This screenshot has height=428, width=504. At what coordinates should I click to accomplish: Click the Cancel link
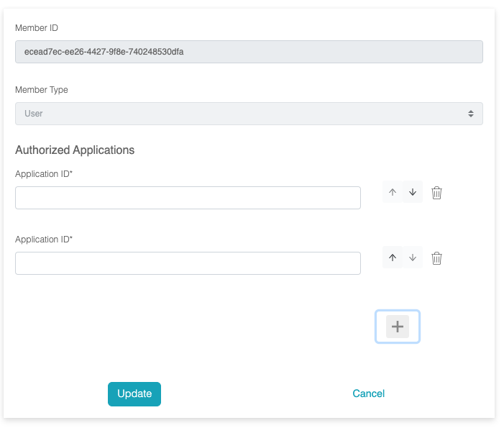click(x=368, y=393)
